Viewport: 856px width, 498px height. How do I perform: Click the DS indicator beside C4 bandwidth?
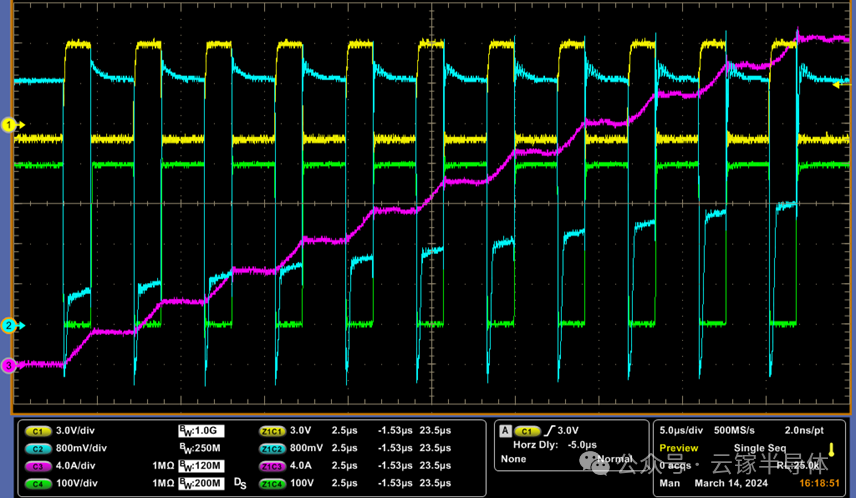coord(240,483)
